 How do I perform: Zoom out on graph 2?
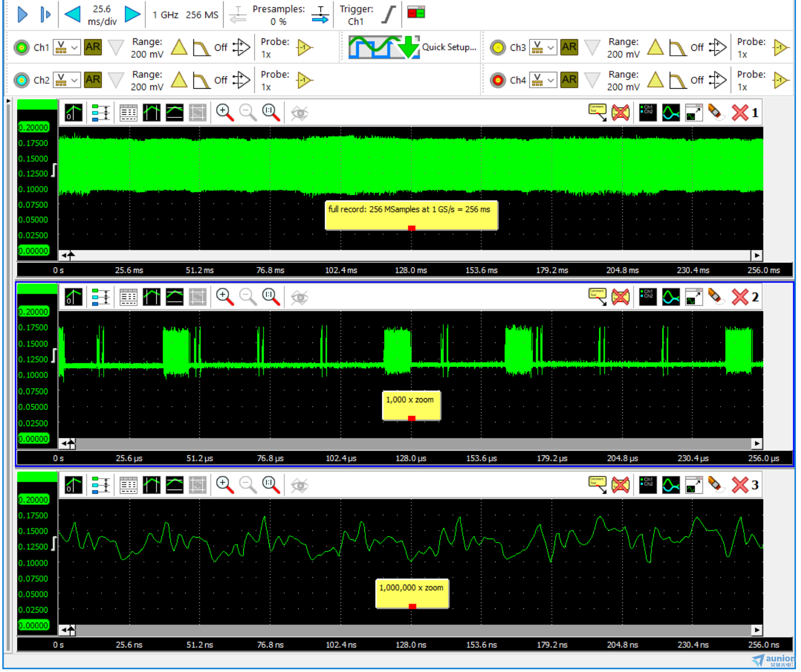click(x=248, y=297)
